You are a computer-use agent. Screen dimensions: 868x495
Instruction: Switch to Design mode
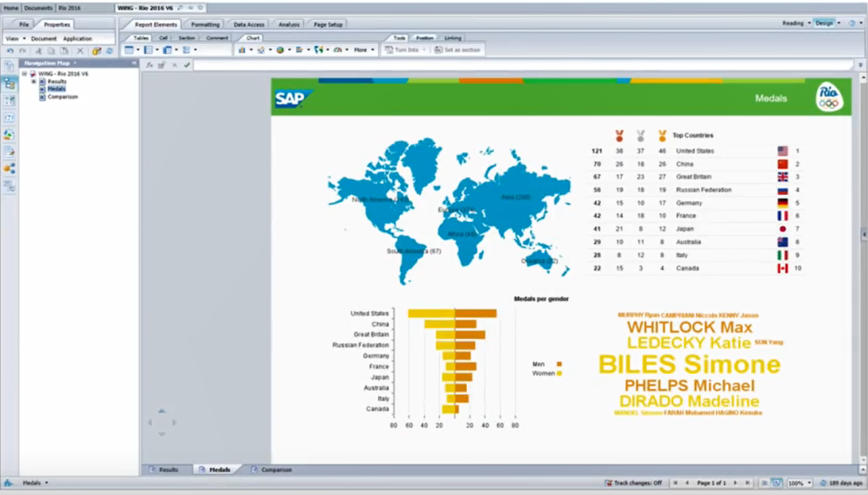click(x=823, y=23)
